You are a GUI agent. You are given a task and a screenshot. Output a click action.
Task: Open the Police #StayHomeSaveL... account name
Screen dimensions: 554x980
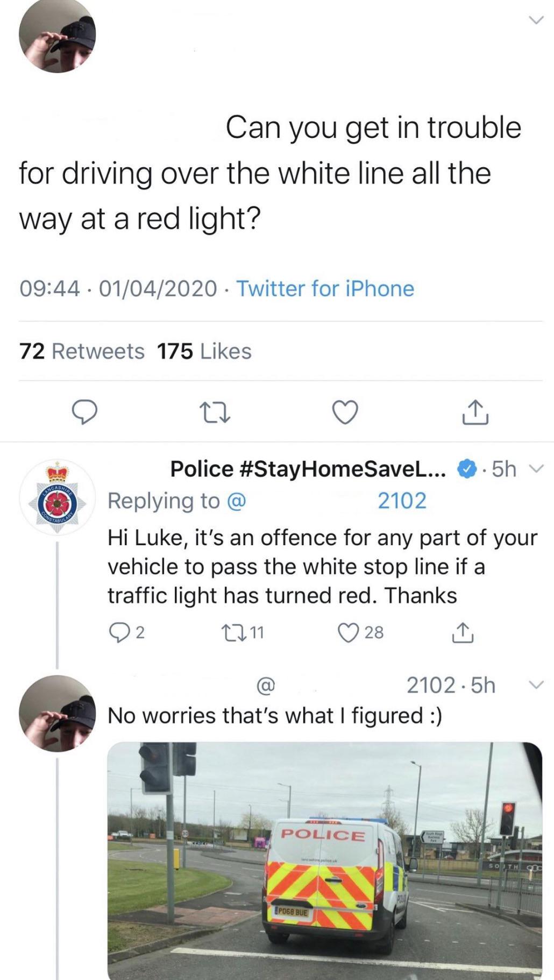[x=308, y=469]
